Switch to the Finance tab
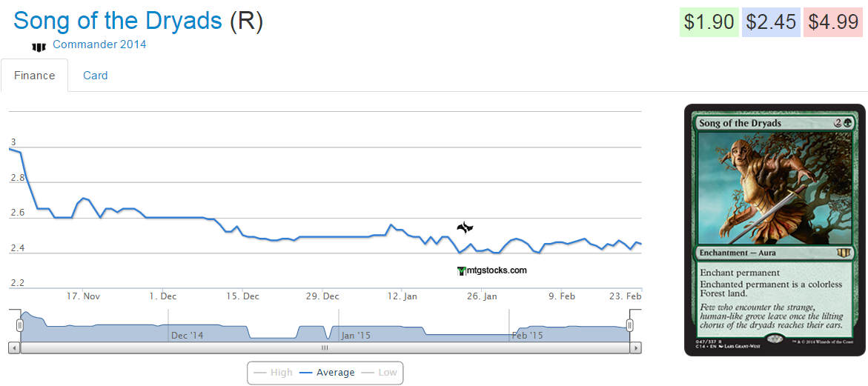868x386 pixels. tap(34, 76)
